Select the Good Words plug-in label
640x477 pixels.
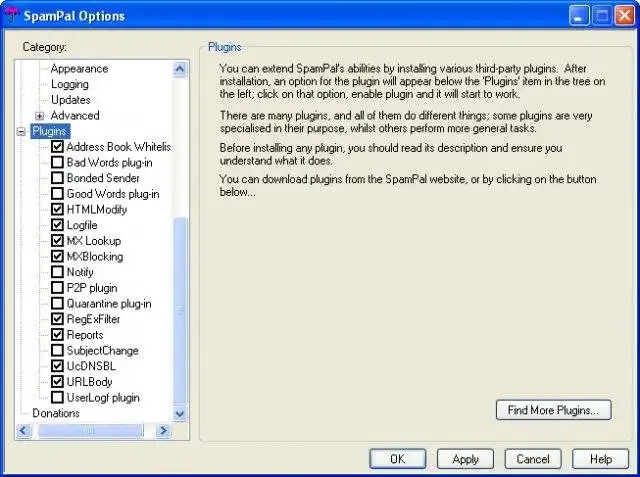pos(113,194)
